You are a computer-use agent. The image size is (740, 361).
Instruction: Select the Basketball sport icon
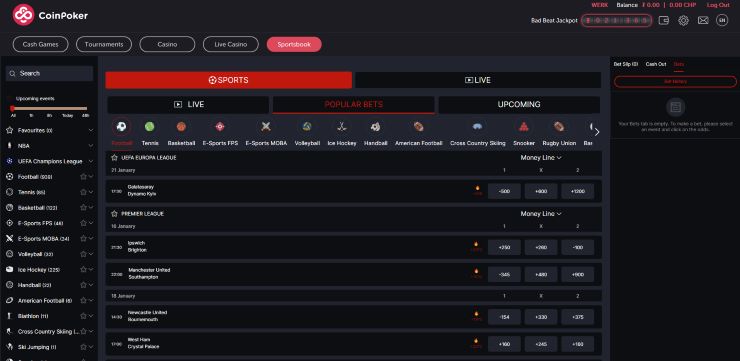tap(181, 126)
